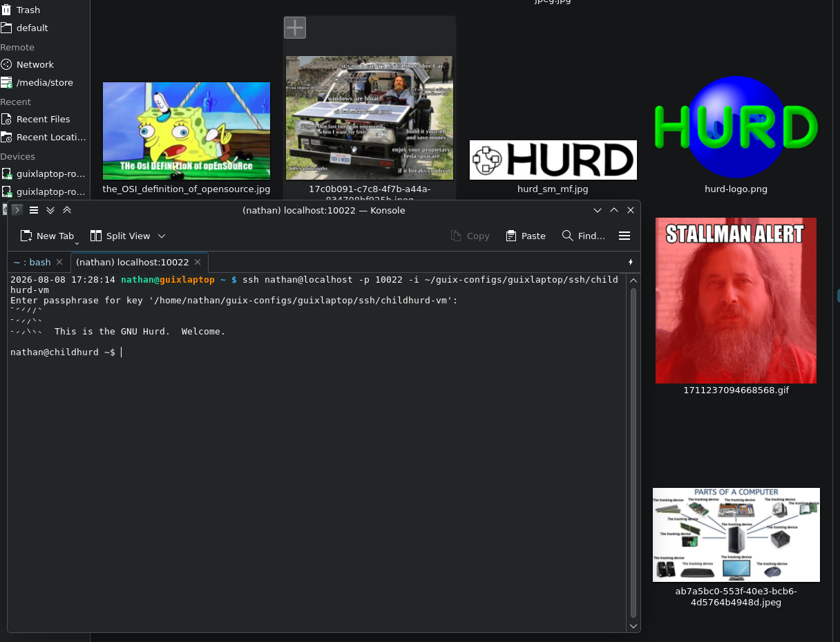Click the new-tab star icon at tab bar end
Image resolution: width=840 pixels, height=642 pixels.
click(630, 262)
